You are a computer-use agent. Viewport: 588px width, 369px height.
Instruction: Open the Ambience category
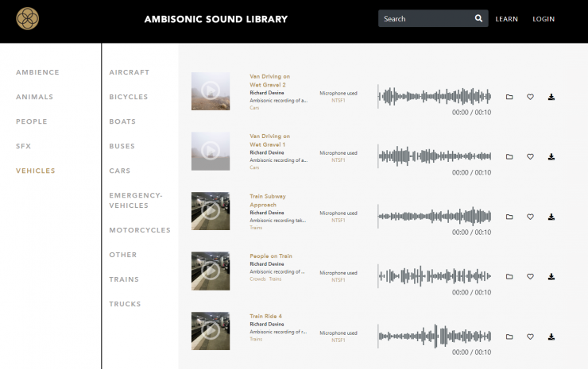point(37,72)
